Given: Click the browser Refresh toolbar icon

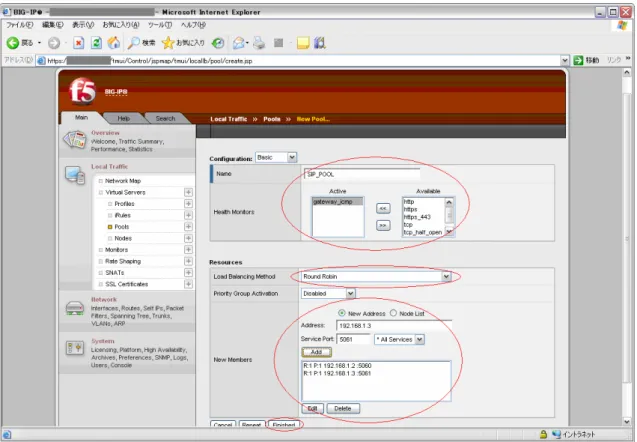Looking at the screenshot, I should point(96,43).
